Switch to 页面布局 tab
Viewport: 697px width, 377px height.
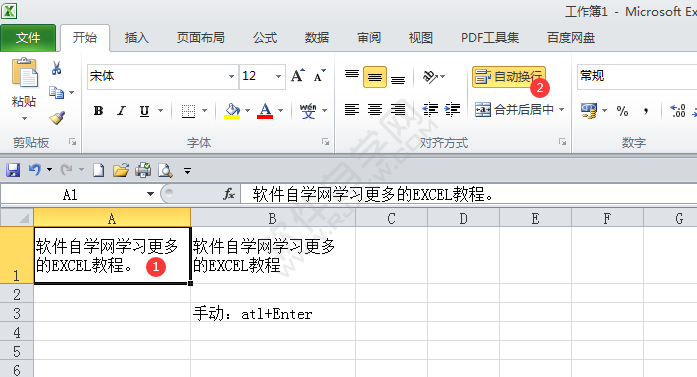[x=200, y=38]
